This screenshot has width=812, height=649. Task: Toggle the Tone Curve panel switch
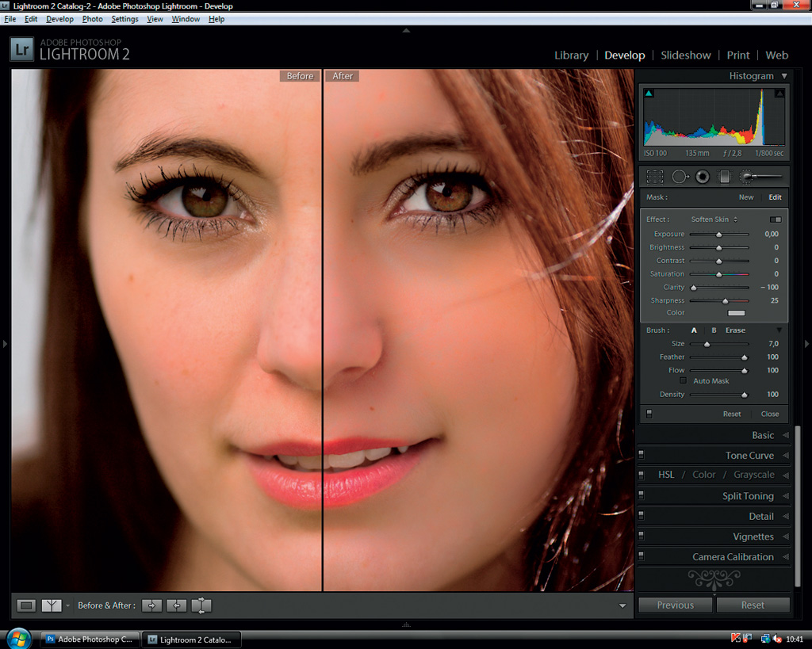(642, 456)
